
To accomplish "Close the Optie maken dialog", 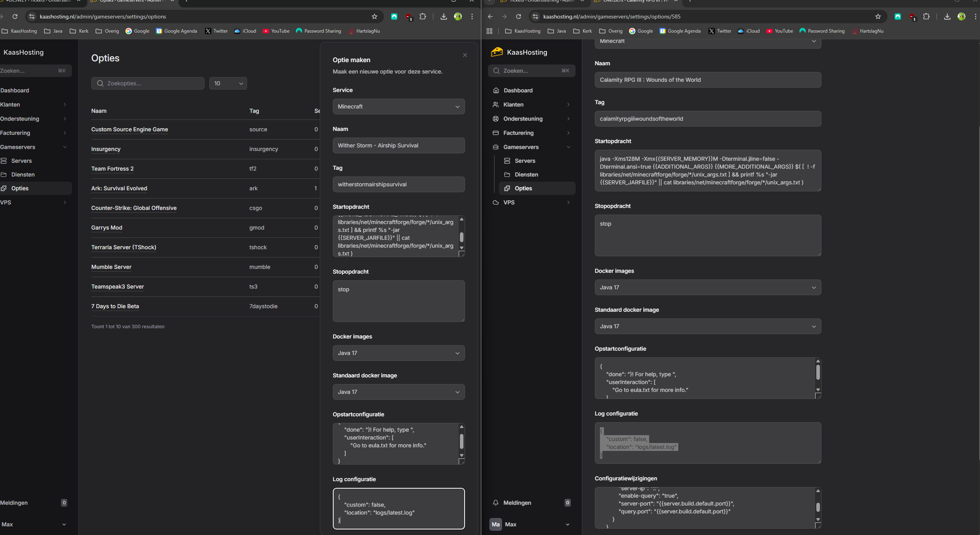I will click(x=465, y=55).
